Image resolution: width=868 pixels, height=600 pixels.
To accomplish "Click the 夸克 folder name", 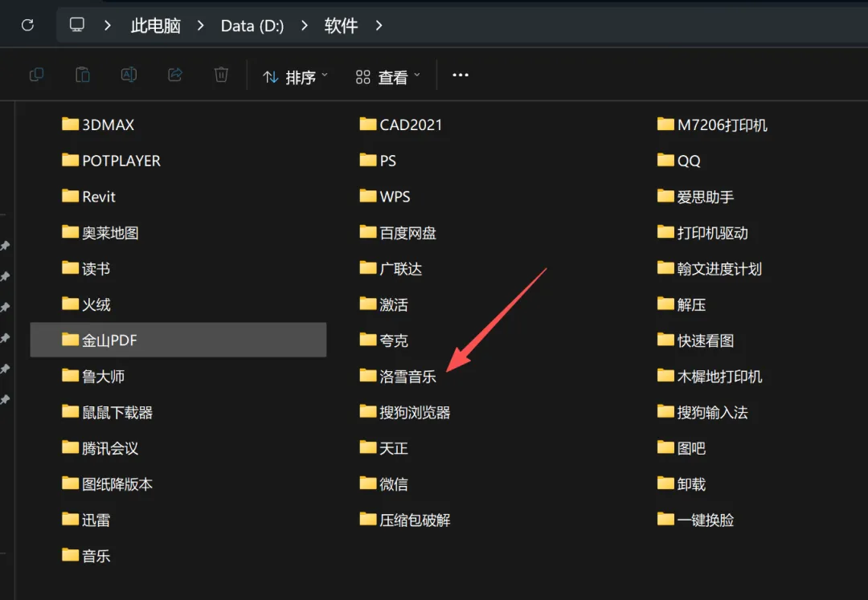I will point(394,341).
